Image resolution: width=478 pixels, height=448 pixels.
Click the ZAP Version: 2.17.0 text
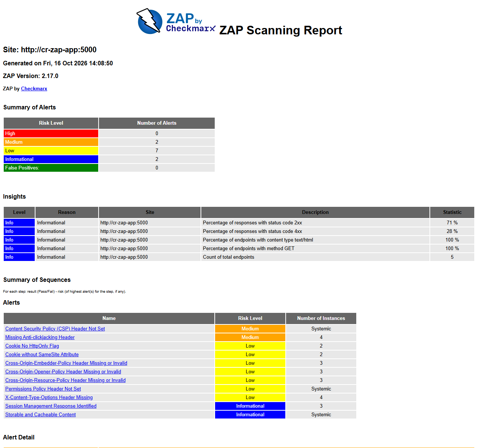point(31,76)
